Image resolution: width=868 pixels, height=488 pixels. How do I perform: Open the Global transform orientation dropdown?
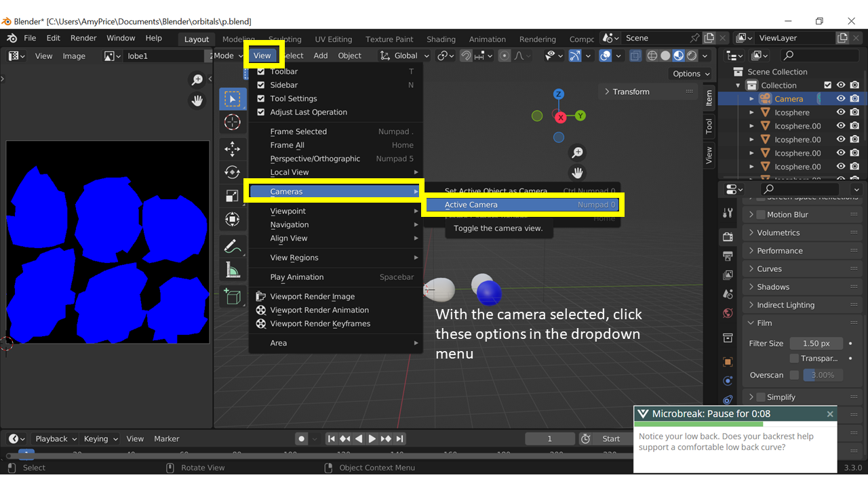(405, 56)
